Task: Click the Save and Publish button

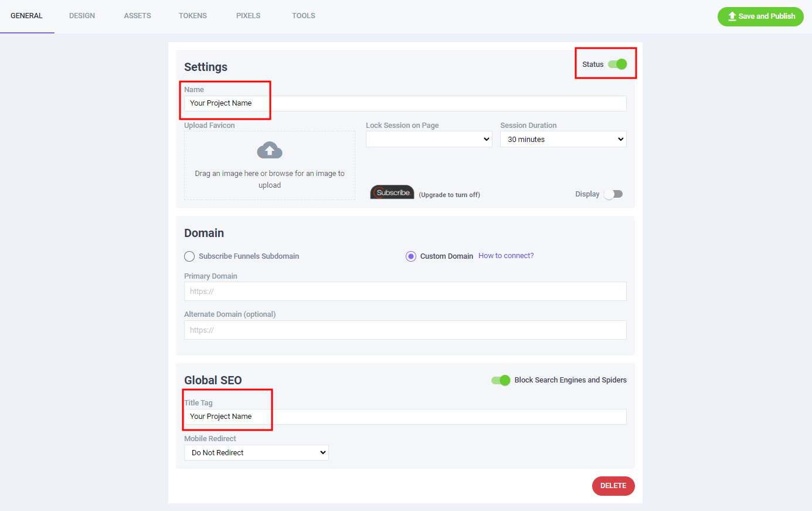Action: (760, 16)
